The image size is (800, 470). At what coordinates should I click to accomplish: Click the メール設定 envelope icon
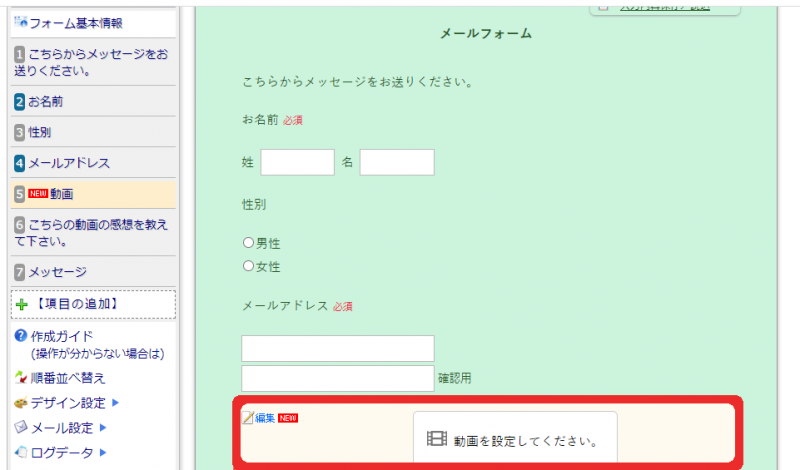pos(21,428)
